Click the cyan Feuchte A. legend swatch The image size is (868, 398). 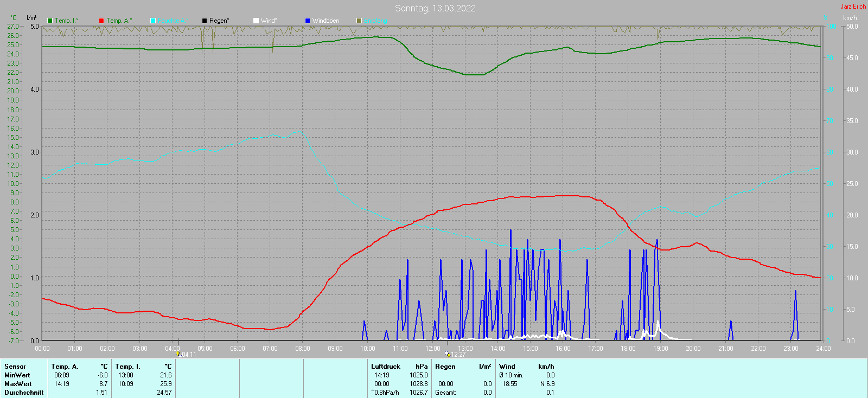(x=153, y=21)
